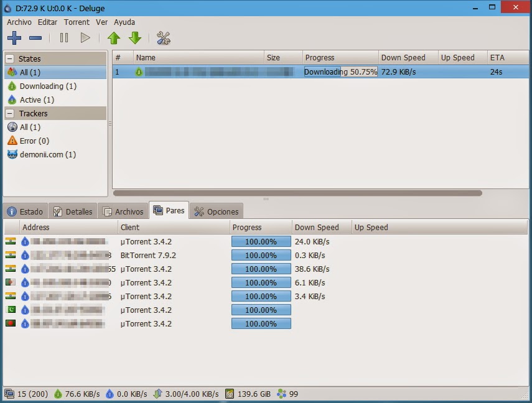Screen dimensions: 532x403
Task: Switch to the Archivos tab
Action: coord(123,211)
